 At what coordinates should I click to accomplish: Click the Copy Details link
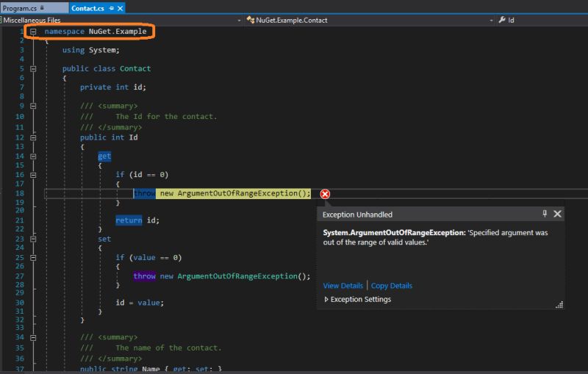tap(392, 286)
